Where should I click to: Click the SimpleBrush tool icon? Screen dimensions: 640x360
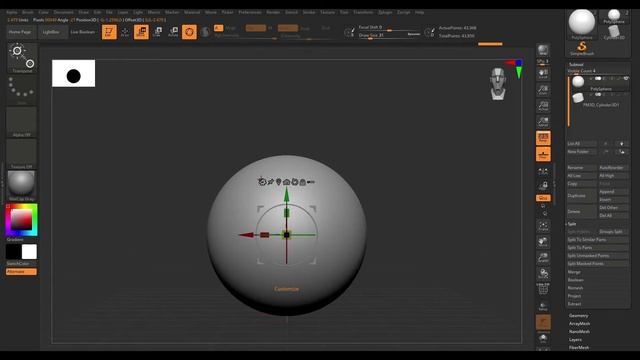click(582, 48)
